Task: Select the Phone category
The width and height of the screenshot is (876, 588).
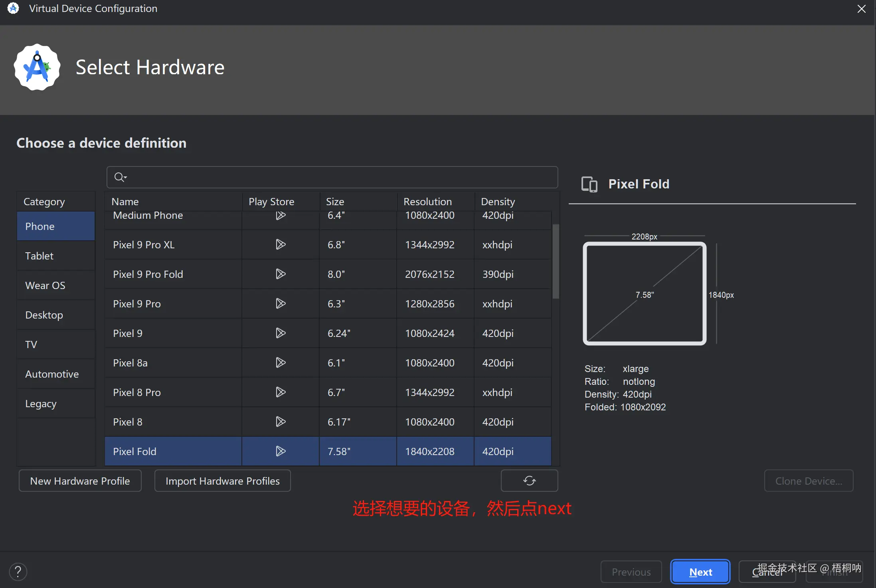Action: [56, 226]
